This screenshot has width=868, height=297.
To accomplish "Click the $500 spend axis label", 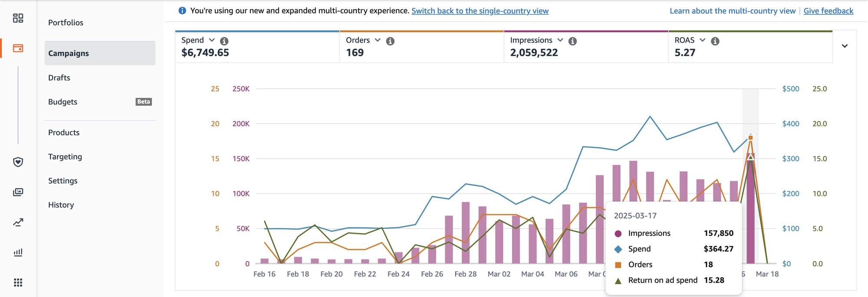I will pos(791,89).
